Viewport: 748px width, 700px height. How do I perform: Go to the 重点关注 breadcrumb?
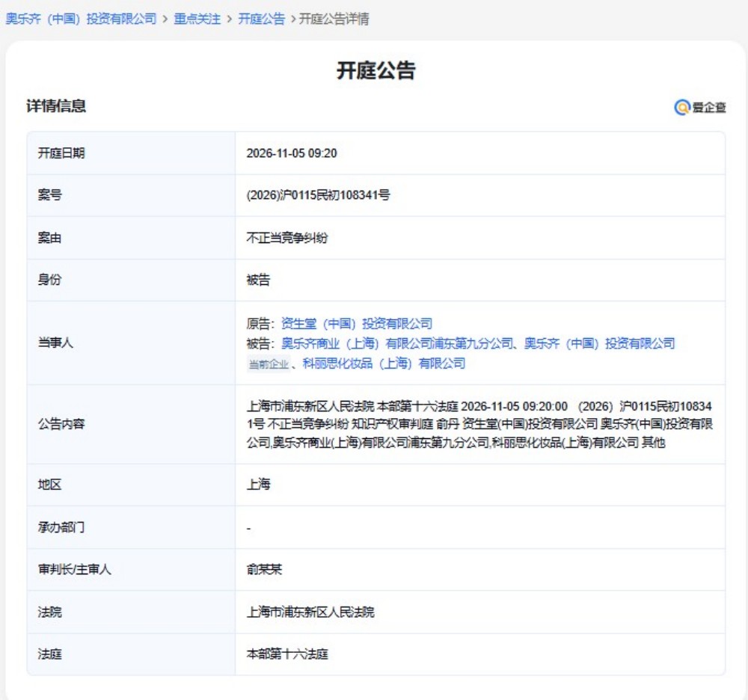[197, 19]
